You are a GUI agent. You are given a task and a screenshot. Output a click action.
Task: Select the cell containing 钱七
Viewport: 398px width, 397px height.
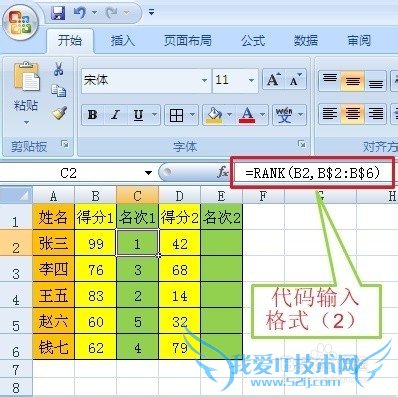(x=53, y=347)
